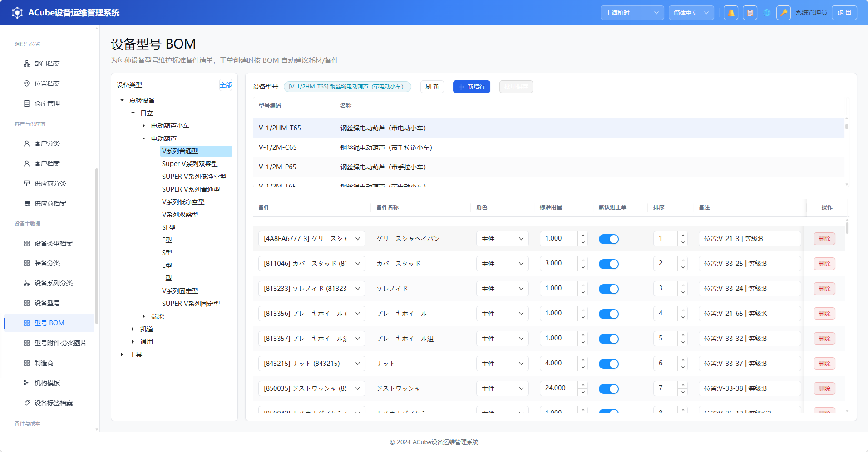Click the 供应商档案 cart icon

tap(27, 203)
